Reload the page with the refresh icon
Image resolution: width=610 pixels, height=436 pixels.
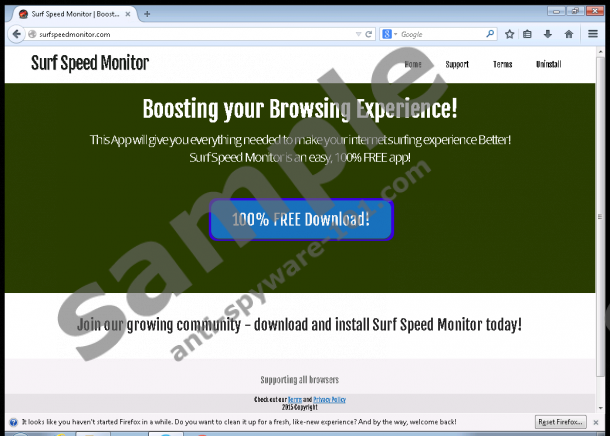click(x=369, y=34)
